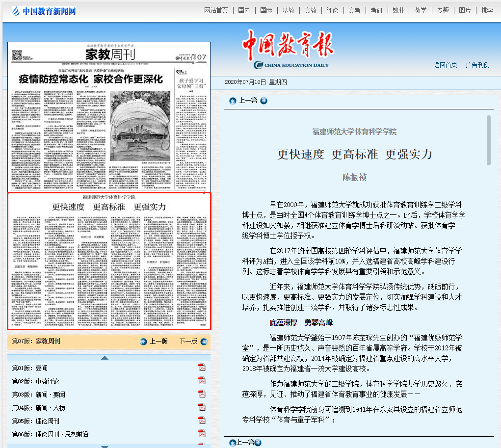The width and height of the screenshot is (501, 448).
Task: Click the PDF icon beside 第03版 新闻·要闻
Action: [201, 395]
